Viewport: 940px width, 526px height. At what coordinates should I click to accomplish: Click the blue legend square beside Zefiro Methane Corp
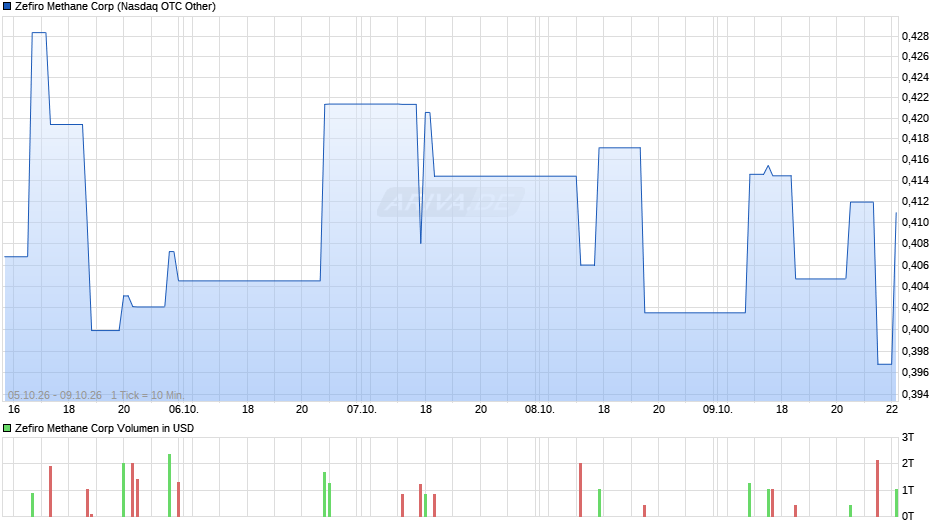click(x=7, y=7)
